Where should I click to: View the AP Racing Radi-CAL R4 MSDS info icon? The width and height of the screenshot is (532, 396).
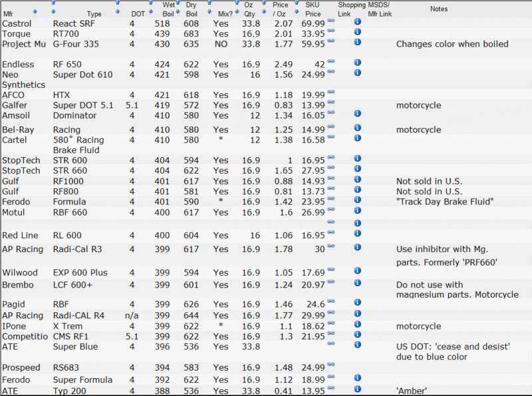tap(357, 313)
